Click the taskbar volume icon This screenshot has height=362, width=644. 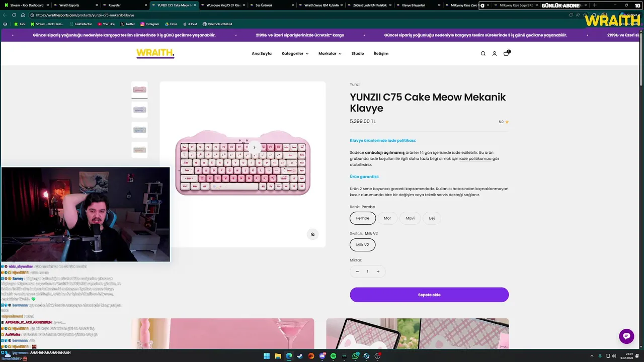click(x=614, y=356)
